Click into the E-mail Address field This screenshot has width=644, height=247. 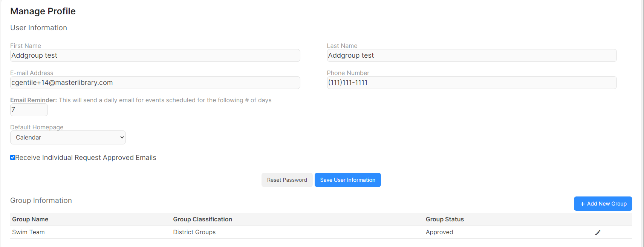155,83
